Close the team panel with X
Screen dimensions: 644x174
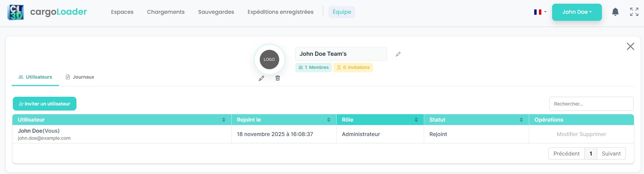(630, 46)
